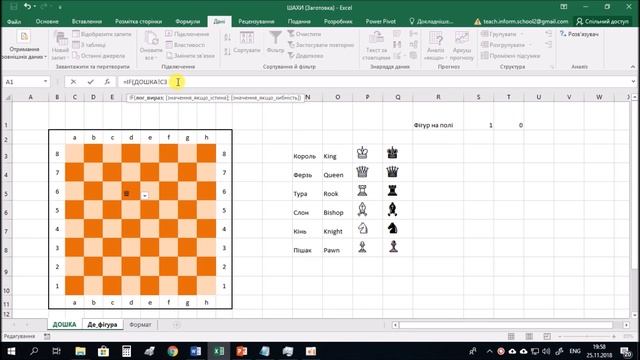This screenshot has width=640, height=360.
Task: Switch to the Рецензування ribbon tab
Action: 256,21
